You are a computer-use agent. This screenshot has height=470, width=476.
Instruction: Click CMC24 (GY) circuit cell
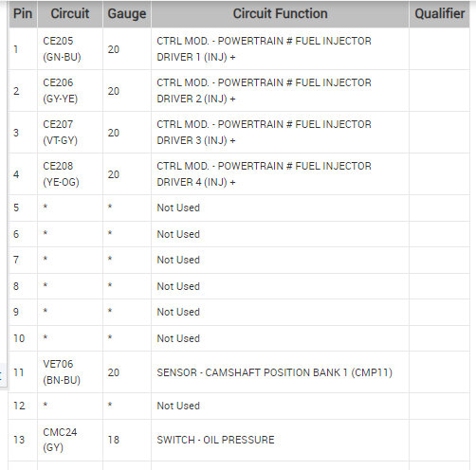[70, 440]
